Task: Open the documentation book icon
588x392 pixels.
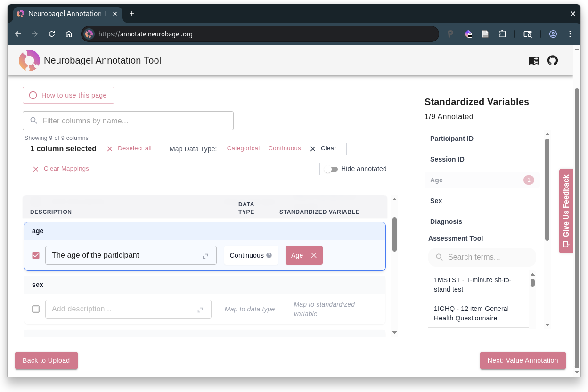Action: [533, 60]
